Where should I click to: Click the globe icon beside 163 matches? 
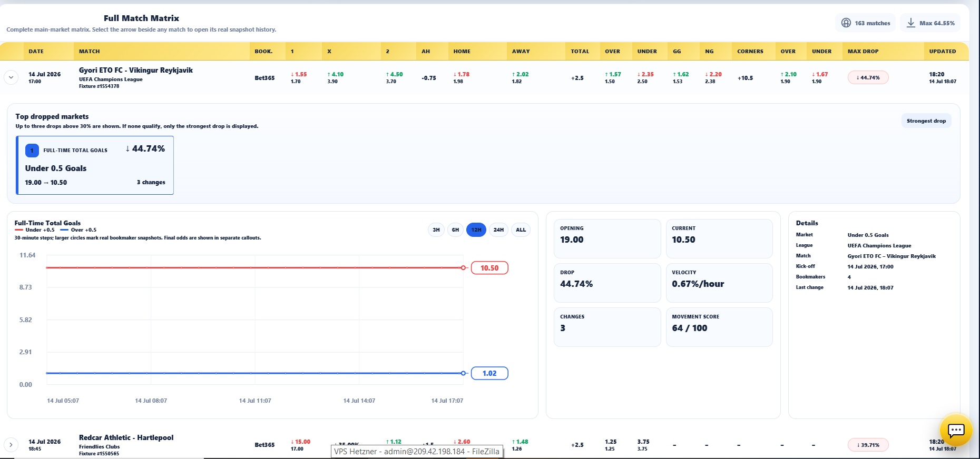(846, 23)
